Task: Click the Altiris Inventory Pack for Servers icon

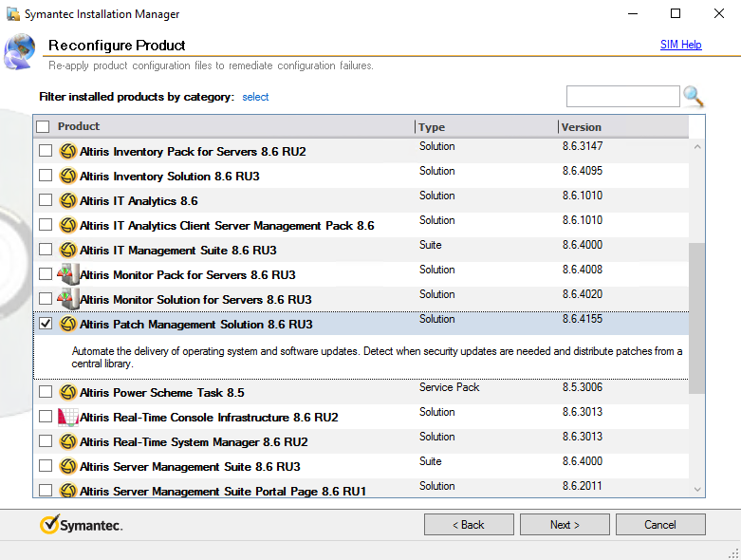Action: [x=68, y=151]
